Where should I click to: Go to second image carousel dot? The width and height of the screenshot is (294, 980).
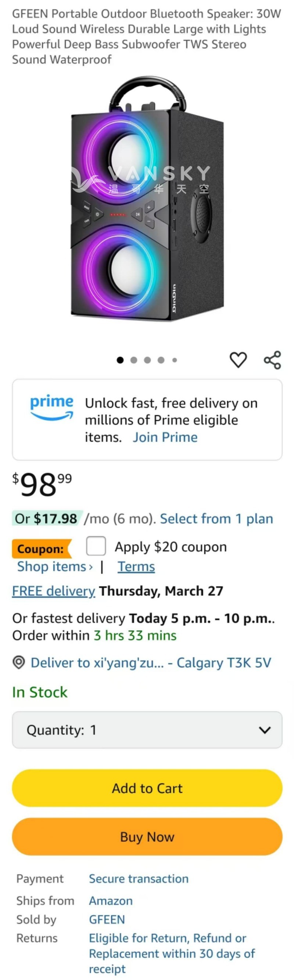(x=134, y=360)
